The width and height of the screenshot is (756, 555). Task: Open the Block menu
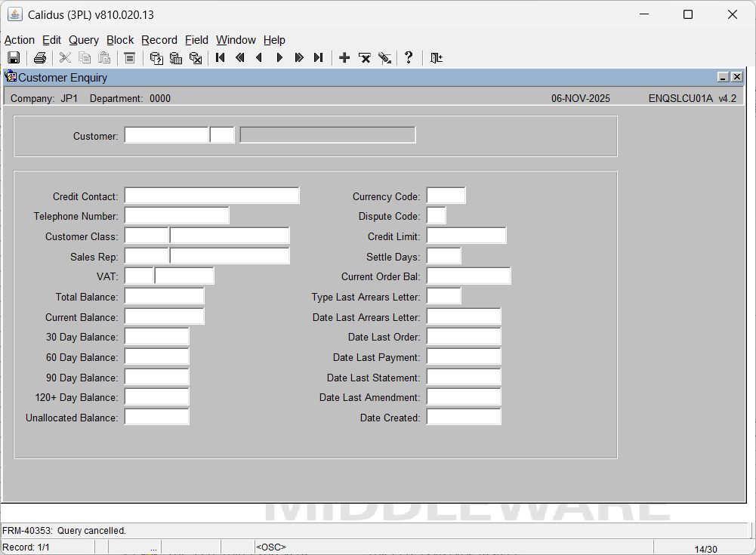click(x=120, y=40)
